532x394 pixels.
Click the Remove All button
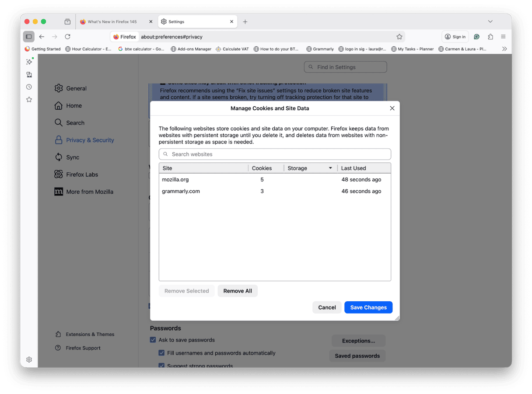tap(238, 291)
